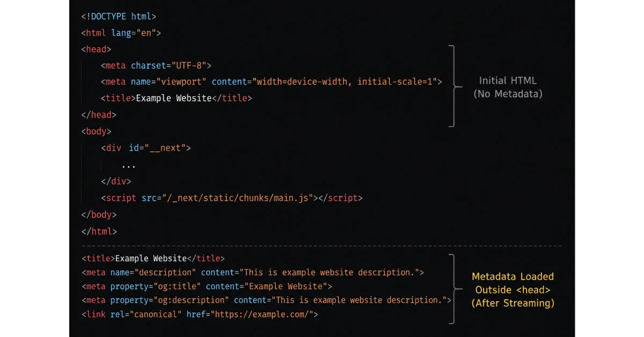Click the meta viewport tag line

coord(272,82)
